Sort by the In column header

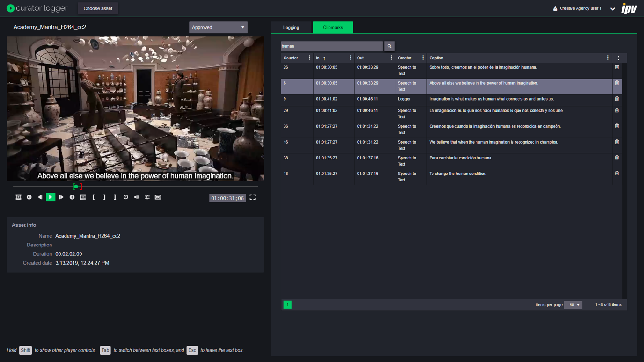click(x=318, y=58)
